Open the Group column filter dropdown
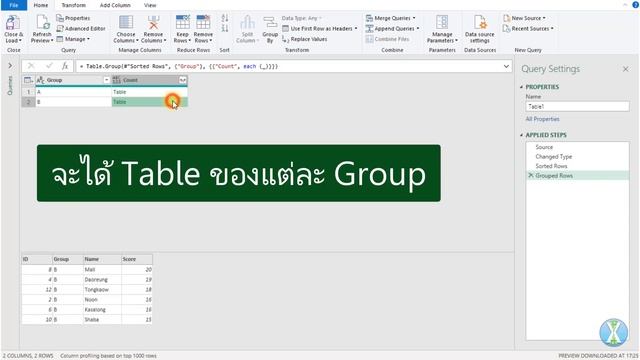This screenshot has width=640, height=360. [107, 80]
